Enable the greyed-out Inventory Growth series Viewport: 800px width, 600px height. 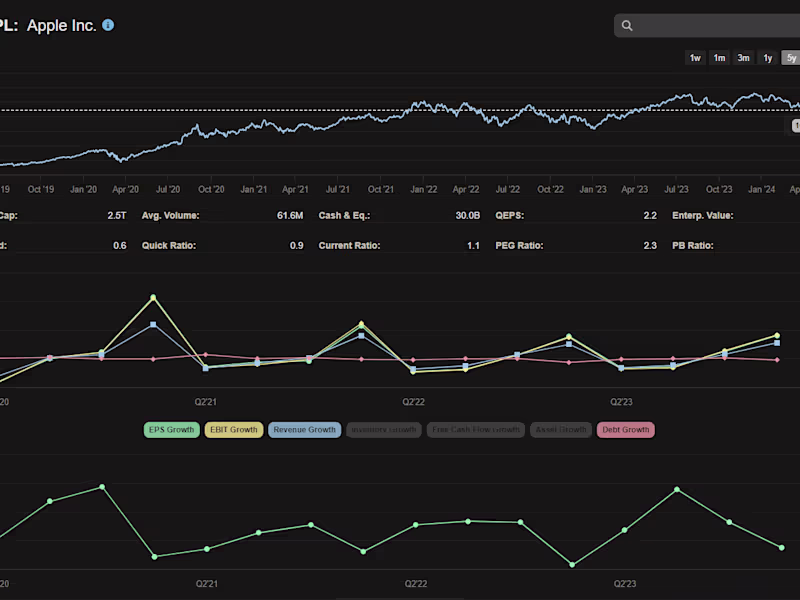tap(384, 430)
